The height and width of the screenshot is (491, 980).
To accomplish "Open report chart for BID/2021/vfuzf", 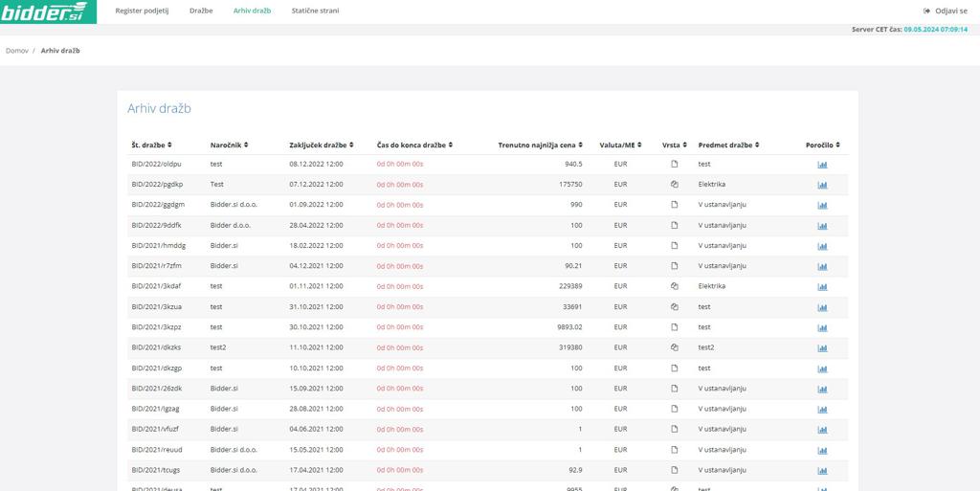I will tap(822, 430).
